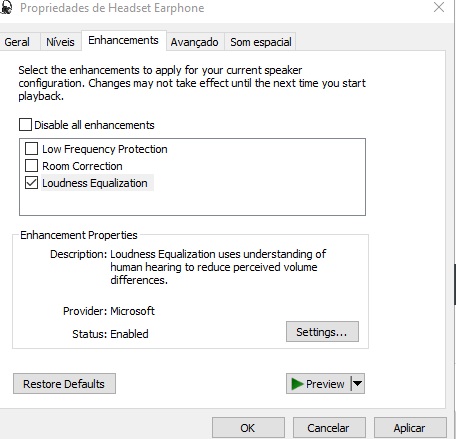Enable Low Frequency Protection checkbox

tap(31, 149)
